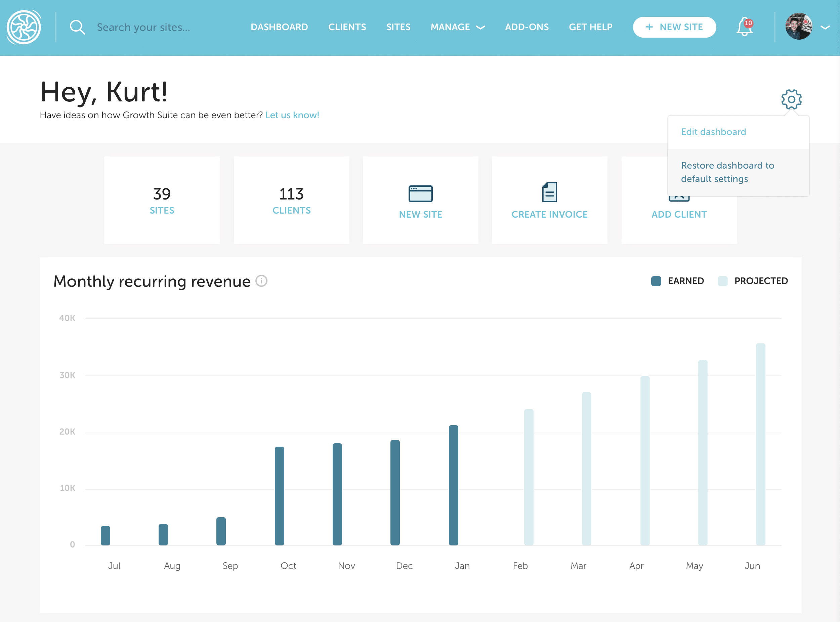Click the user profile avatar
Image resolution: width=840 pixels, height=622 pixels.
point(798,27)
